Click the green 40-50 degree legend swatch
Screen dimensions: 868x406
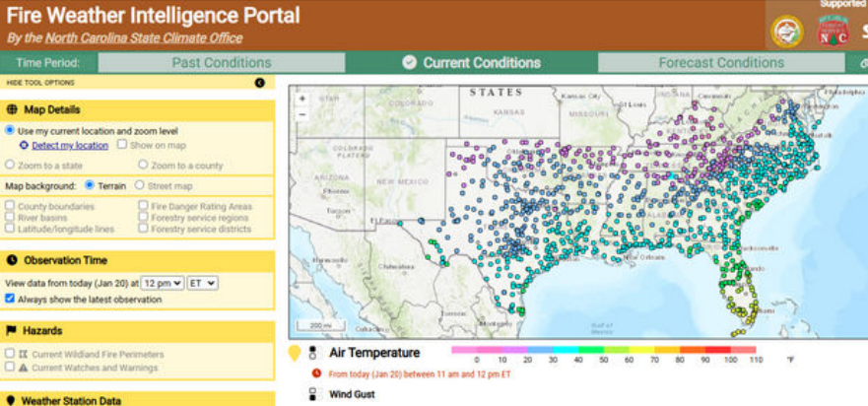tap(591, 350)
